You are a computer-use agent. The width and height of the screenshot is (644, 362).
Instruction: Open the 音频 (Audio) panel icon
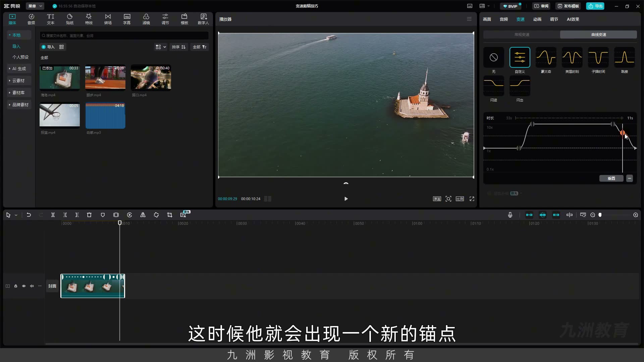[x=31, y=19]
